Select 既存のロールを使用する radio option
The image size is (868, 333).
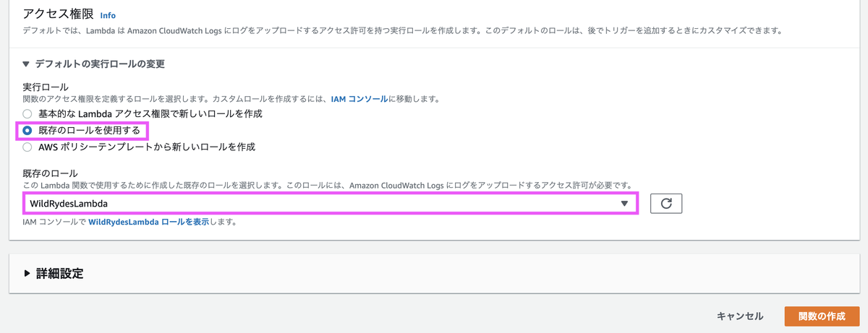[27, 131]
